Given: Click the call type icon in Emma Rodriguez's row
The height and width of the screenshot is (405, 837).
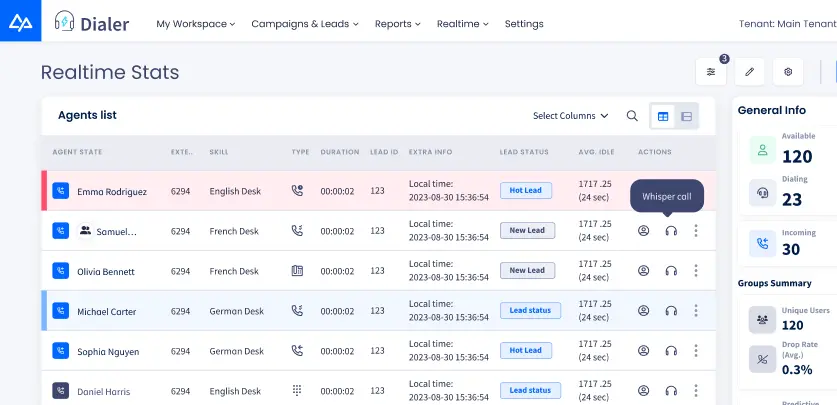Looking at the screenshot, I should coord(297,190).
